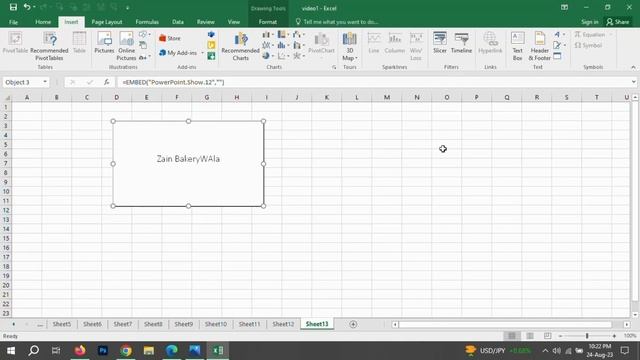Open Customize Quick Access Toolbar dropdown
The width and height of the screenshot is (640, 360).
click(128, 7)
